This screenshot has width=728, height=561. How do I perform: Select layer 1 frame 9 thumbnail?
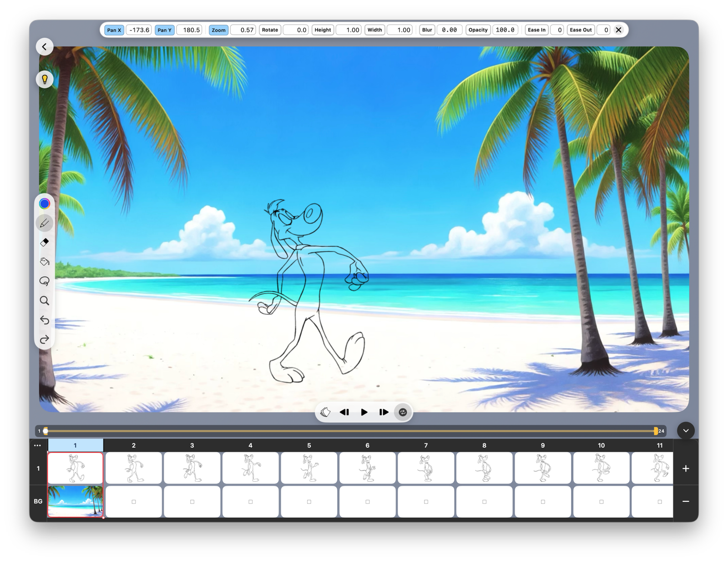543,468
